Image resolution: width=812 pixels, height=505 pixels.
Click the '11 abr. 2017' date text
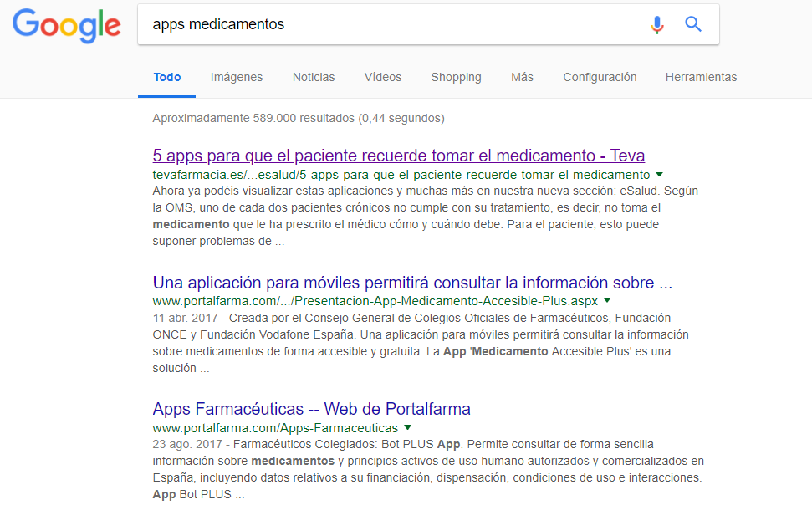pyautogui.click(x=185, y=318)
